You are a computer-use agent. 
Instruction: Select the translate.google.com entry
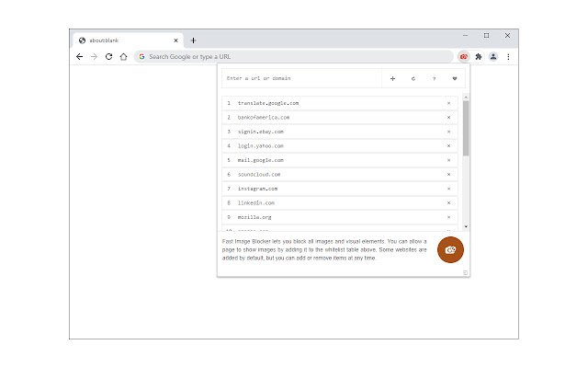(340, 103)
